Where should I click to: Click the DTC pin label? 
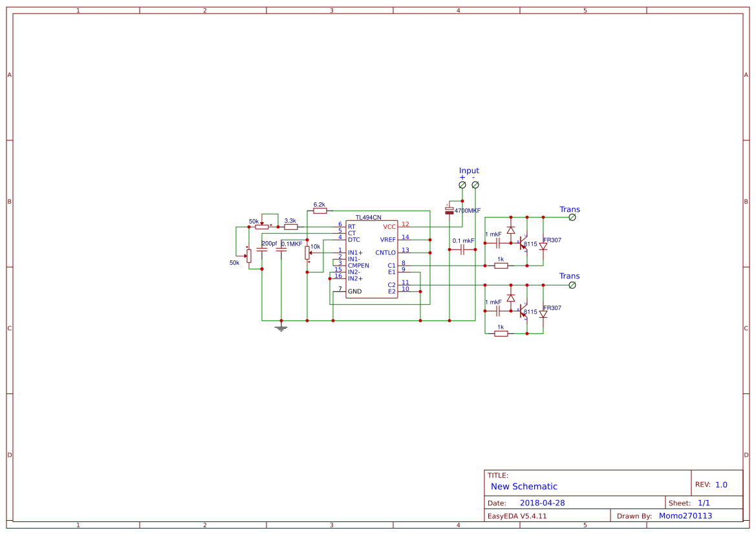click(x=354, y=240)
